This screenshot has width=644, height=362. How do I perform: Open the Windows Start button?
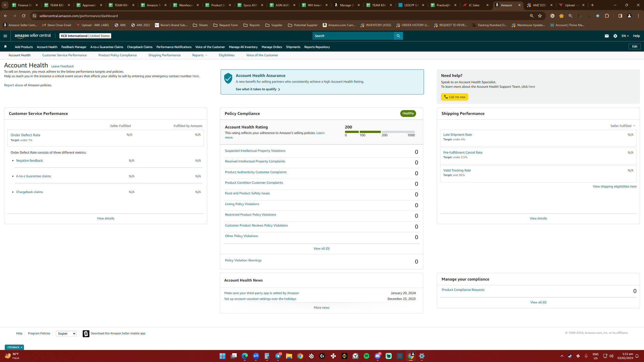[x=222, y=356]
